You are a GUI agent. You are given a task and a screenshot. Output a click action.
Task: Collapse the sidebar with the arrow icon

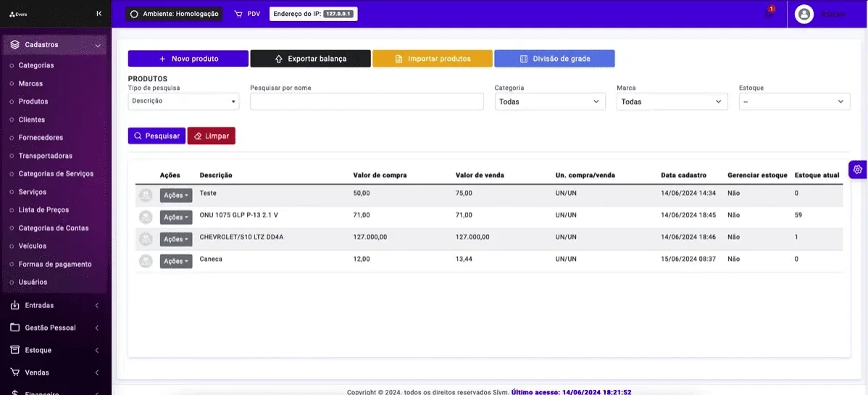tap(99, 14)
